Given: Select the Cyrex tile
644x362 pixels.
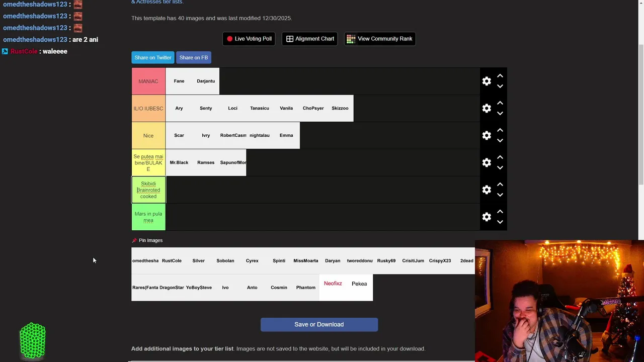Looking at the screenshot, I should coord(252,260).
